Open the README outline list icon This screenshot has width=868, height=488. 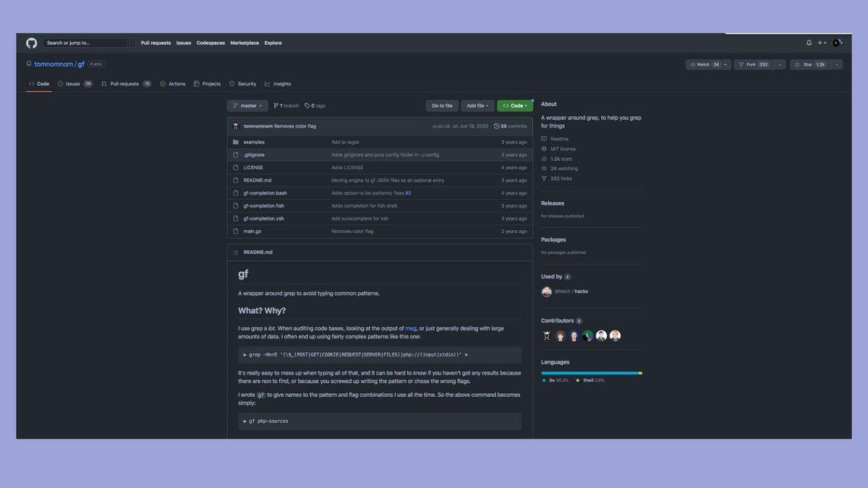[236, 252]
